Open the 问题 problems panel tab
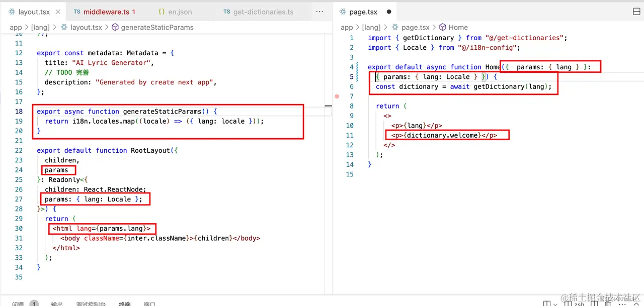644x306 pixels. (x=18, y=303)
